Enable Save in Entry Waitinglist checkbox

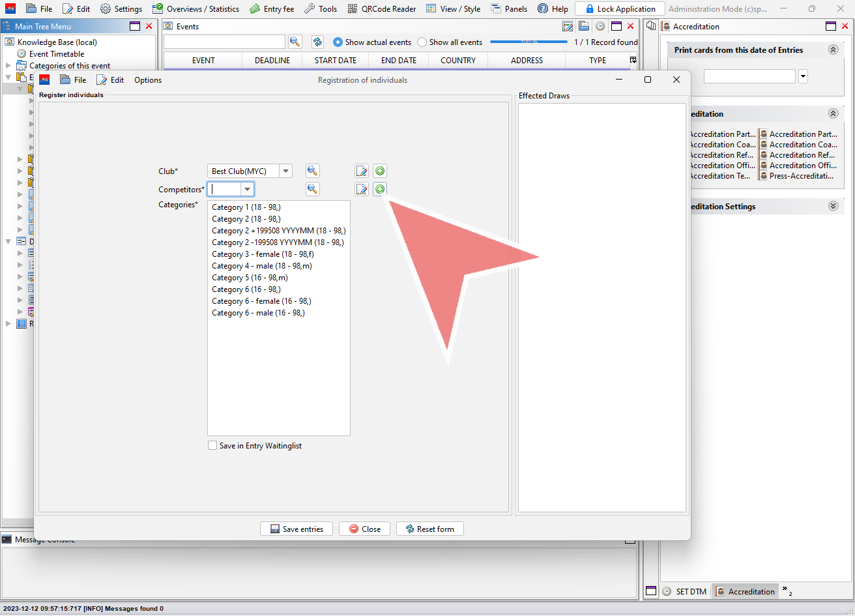[x=212, y=446]
